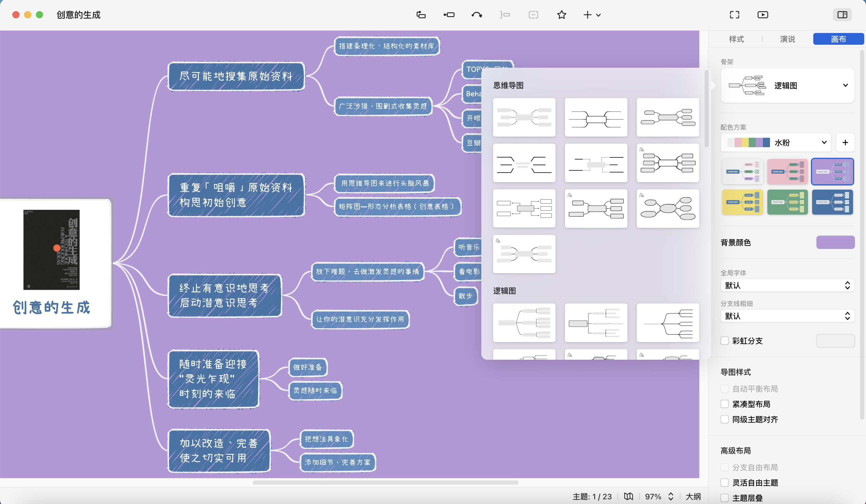
Task: Click the add subtopic toolbar icon
Action: [449, 15]
